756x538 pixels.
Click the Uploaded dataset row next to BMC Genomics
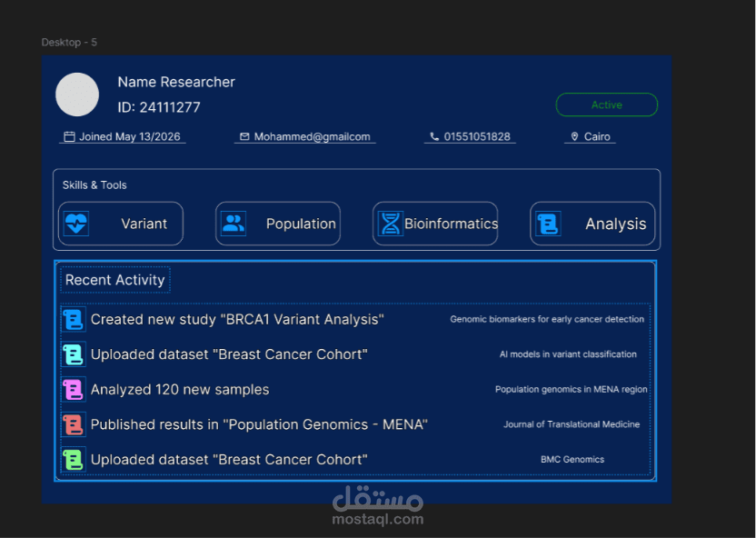(229, 460)
